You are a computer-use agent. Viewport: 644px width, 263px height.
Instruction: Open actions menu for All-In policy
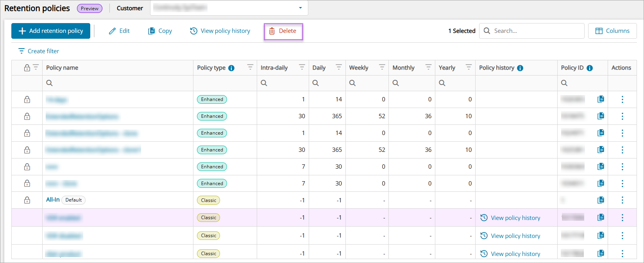tap(622, 200)
